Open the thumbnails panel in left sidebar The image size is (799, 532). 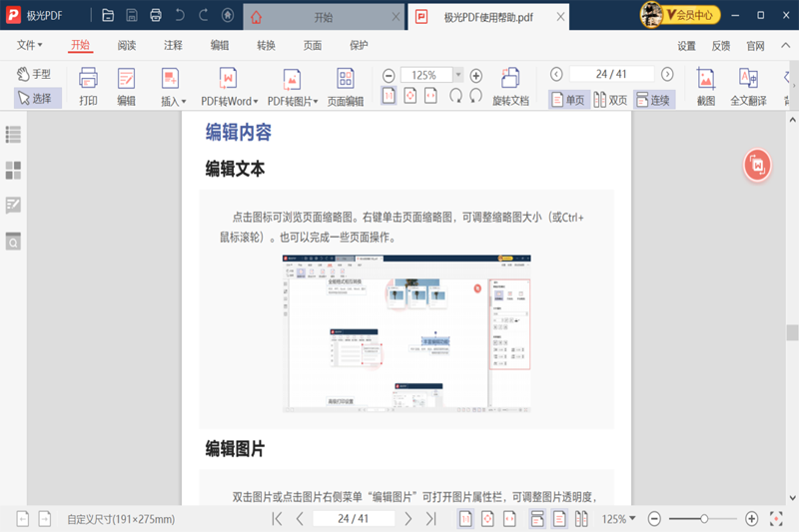pyautogui.click(x=13, y=171)
